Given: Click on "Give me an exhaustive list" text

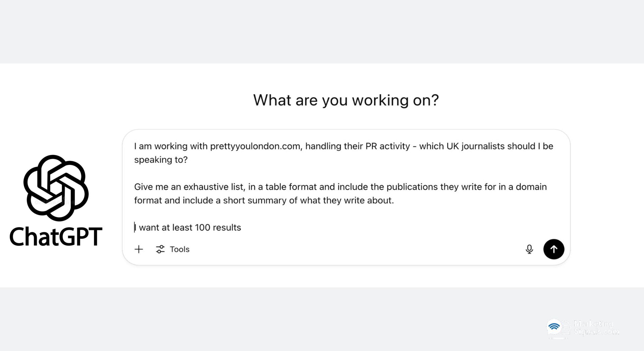Looking at the screenshot, I should click(189, 187).
